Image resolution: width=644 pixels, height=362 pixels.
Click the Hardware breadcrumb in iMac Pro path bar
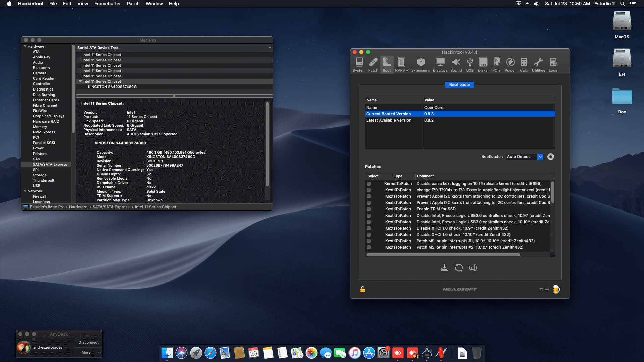(78, 207)
